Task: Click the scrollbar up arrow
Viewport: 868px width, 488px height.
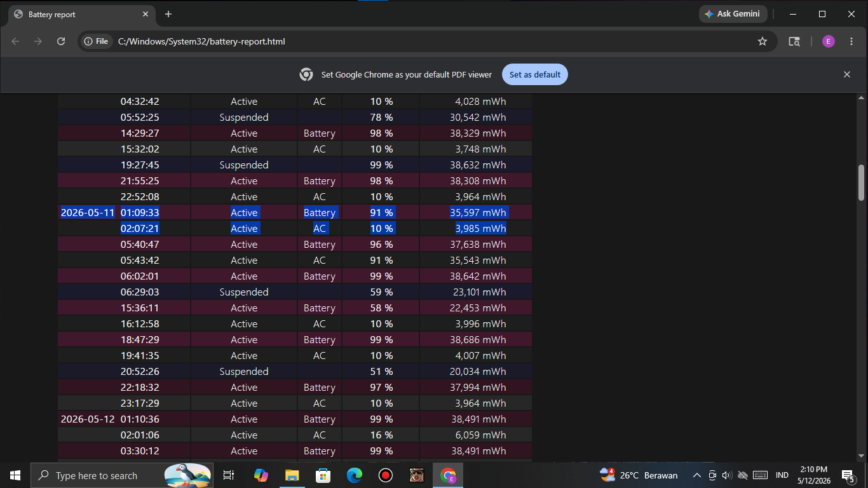Action: coord(862,98)
